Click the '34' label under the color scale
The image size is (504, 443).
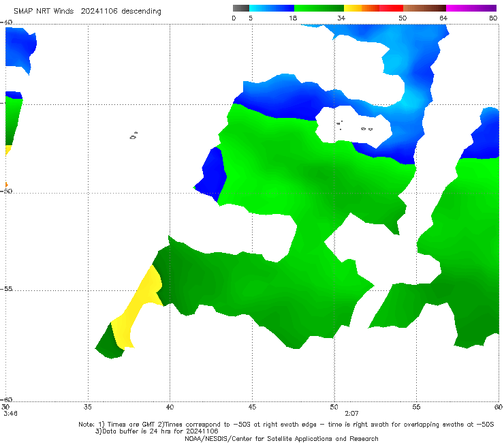pyautogui.click(x=341, y=18)
